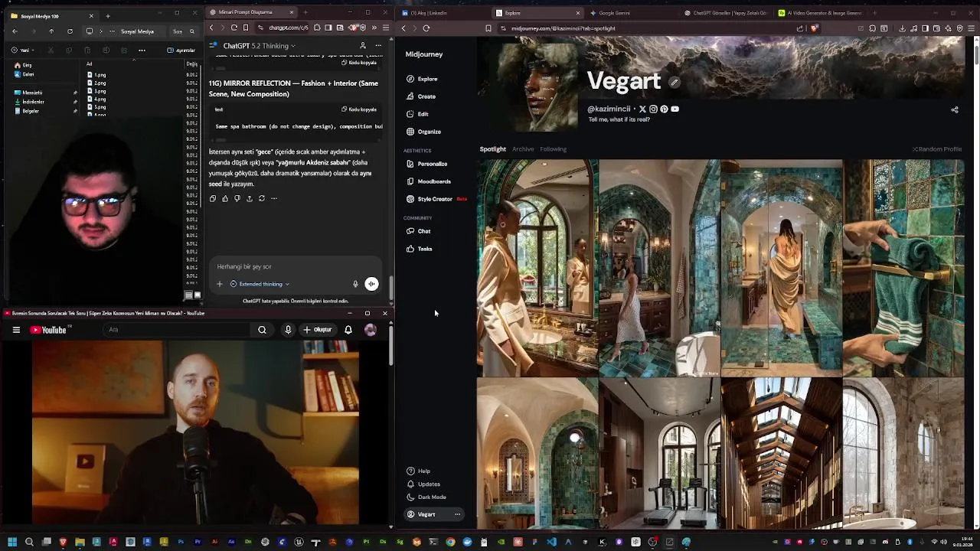
Task: Start ChatGPT voice mode
Action: [x=371, y=284]
